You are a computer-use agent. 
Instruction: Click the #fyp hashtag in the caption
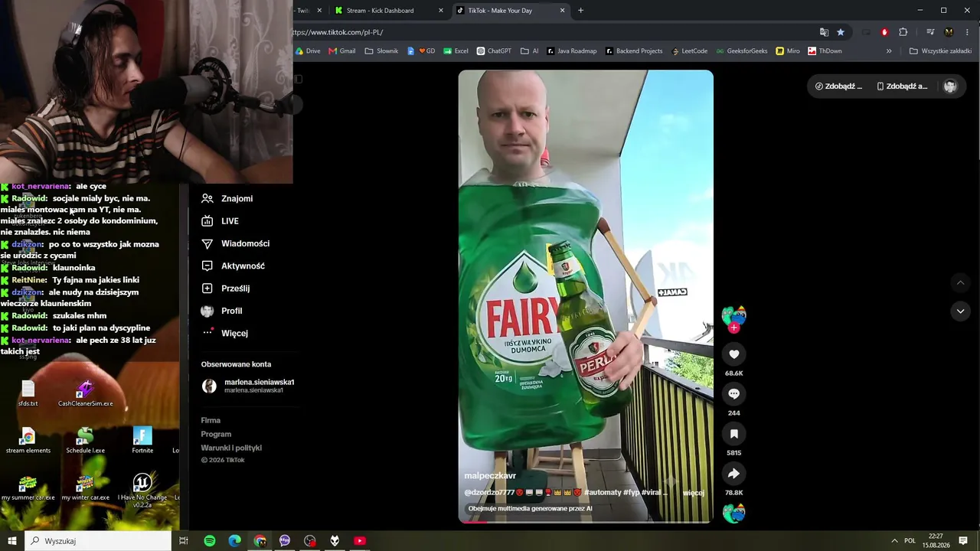tap(631, 493)
